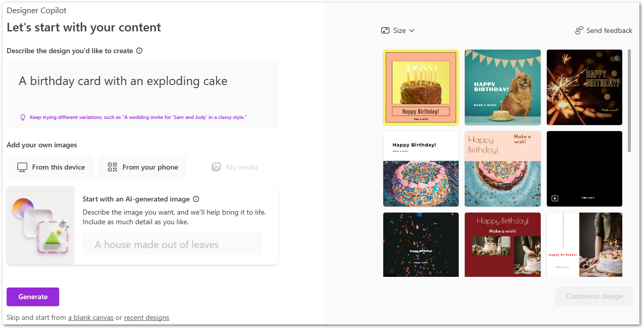Open the recent designs link
The height and width of the screenshot is (329, 644).
click(146, 317)
